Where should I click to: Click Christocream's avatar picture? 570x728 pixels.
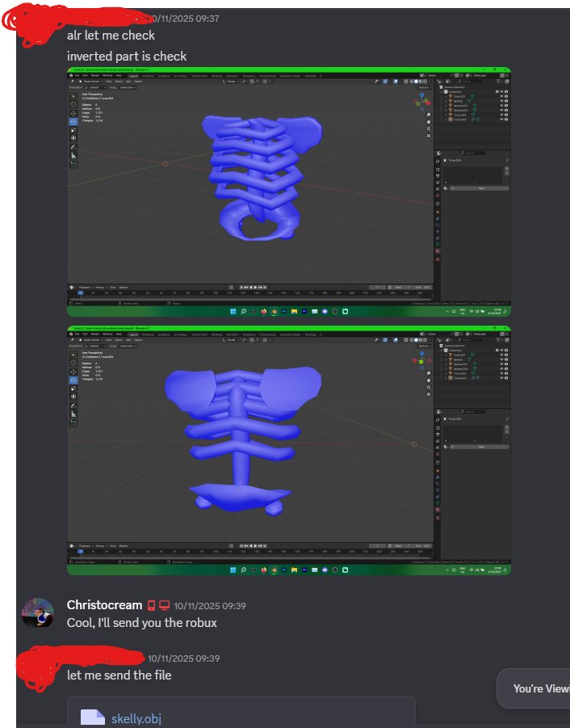pyautogui.click(x=38, y=612)
